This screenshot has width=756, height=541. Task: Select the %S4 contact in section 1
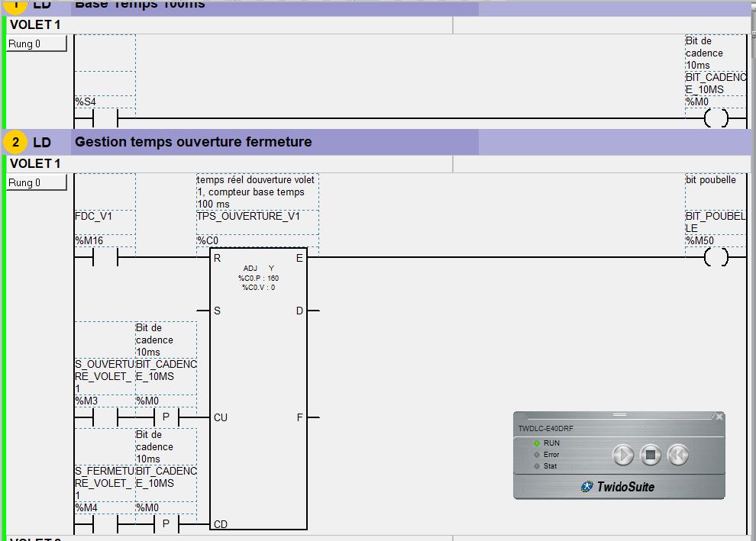(x=105, y=119)
